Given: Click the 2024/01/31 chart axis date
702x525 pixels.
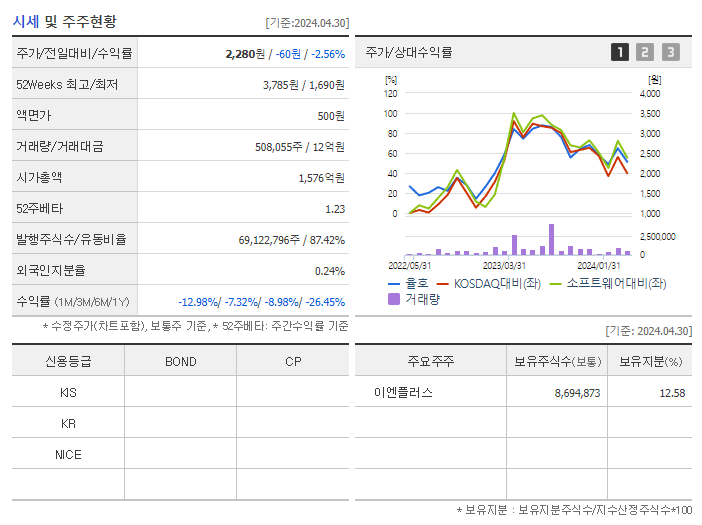Looking at the screenshot, I should point(599,266).
